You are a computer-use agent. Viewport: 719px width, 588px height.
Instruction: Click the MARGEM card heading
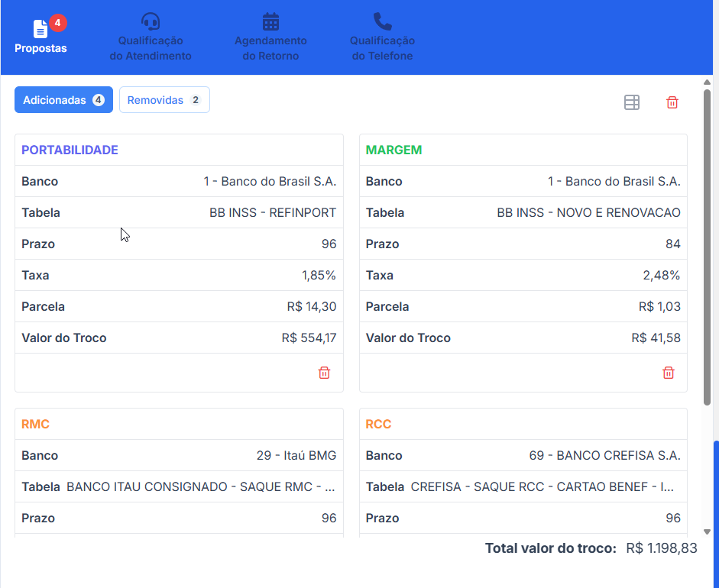click(x=394, y=150)
